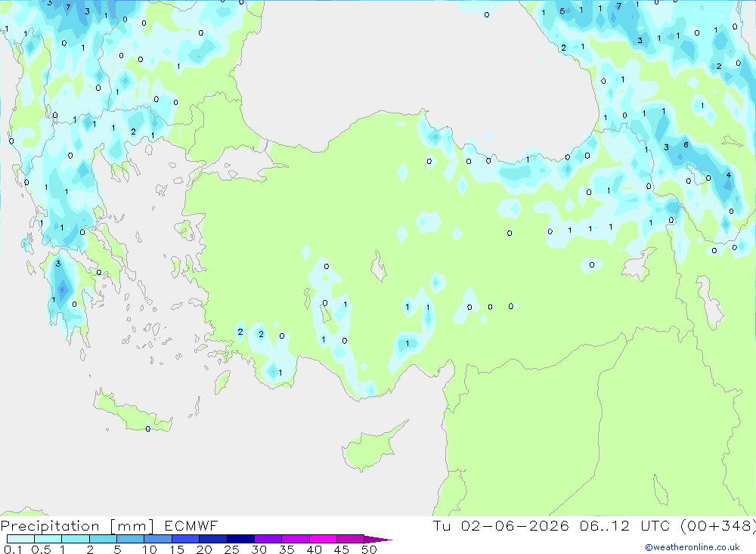The image size is (756, 554).
Task: Click the '(00+348)' forecast offset text
Action: [x=717, y=525]
